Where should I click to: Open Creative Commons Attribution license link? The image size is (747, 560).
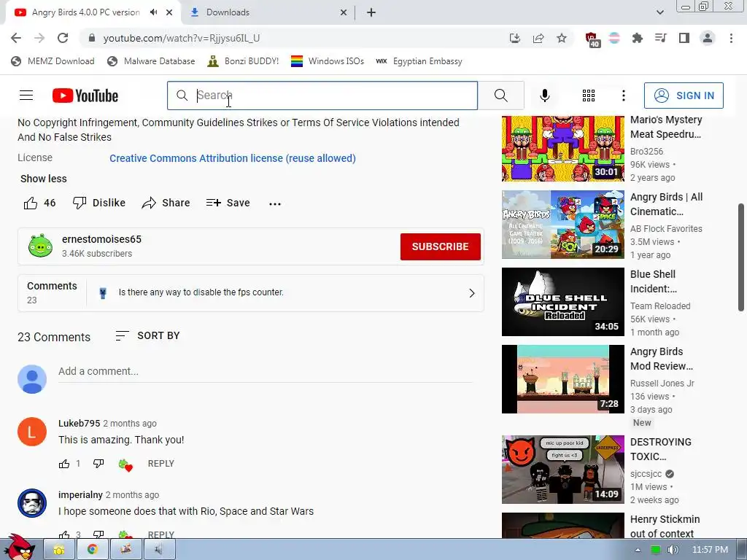pyautogui.click(x=233, y=158)
